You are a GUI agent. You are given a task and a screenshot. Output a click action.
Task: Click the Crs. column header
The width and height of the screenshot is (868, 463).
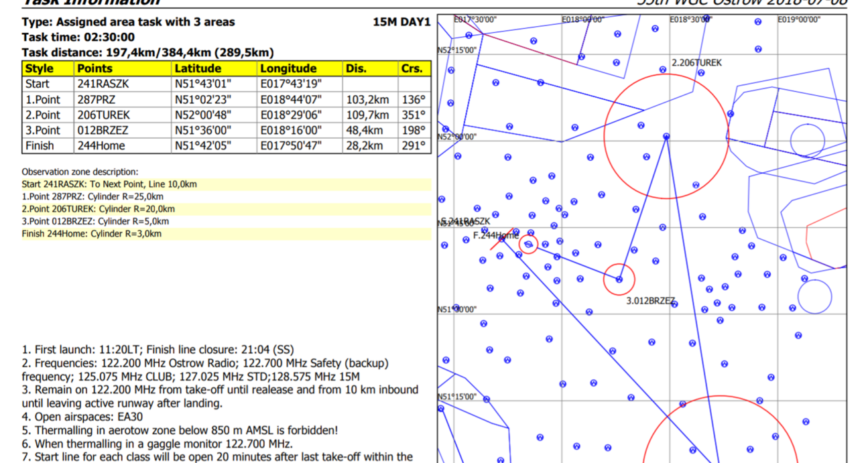[412, 68]
